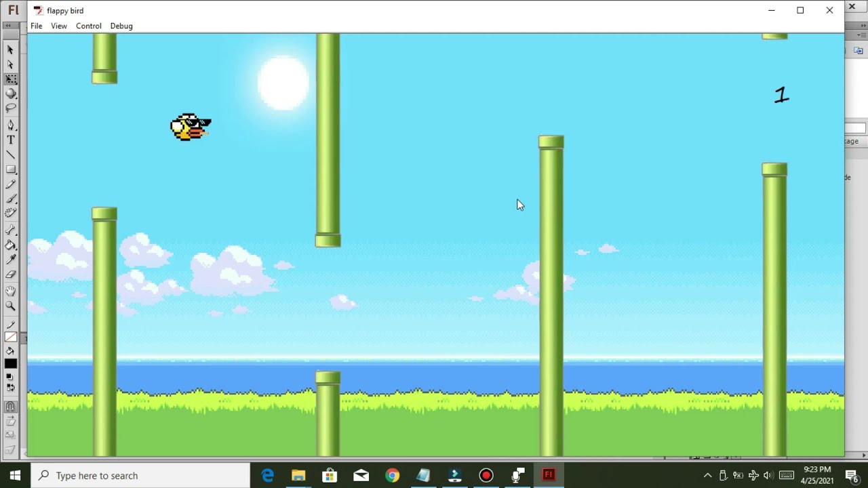Viewport: 868px width, 488px height.
Task: Click the taskbar search box
Action: pyautogui.click(x=141, y=475)
